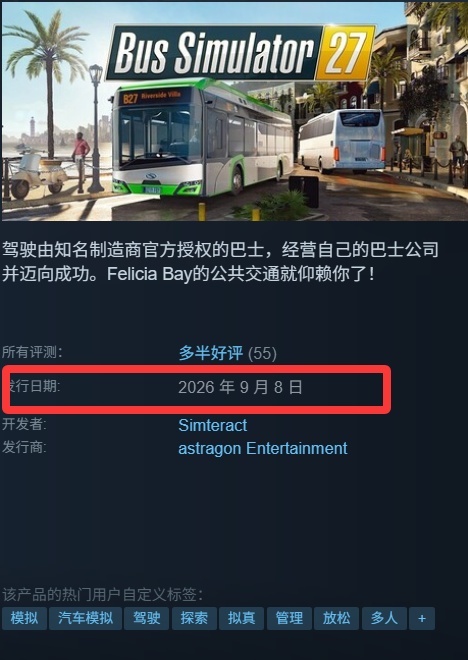This screenshot has height=660, width=468.
Task: Select the 放松 tag
Action: pyautogui.click(x=336, y=618)
